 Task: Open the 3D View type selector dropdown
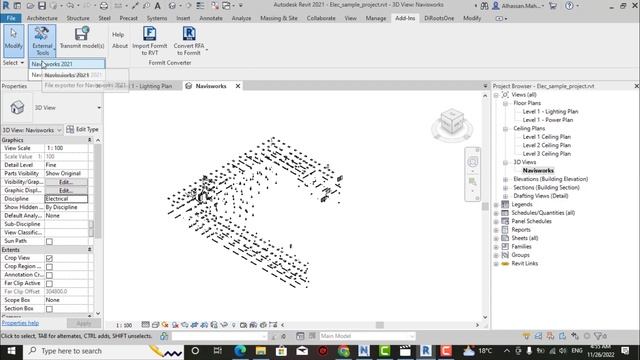pos(99,108)
